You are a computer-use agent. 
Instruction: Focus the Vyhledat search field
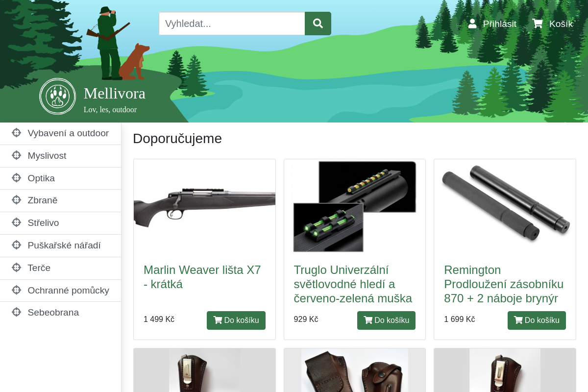coord(232,24)
